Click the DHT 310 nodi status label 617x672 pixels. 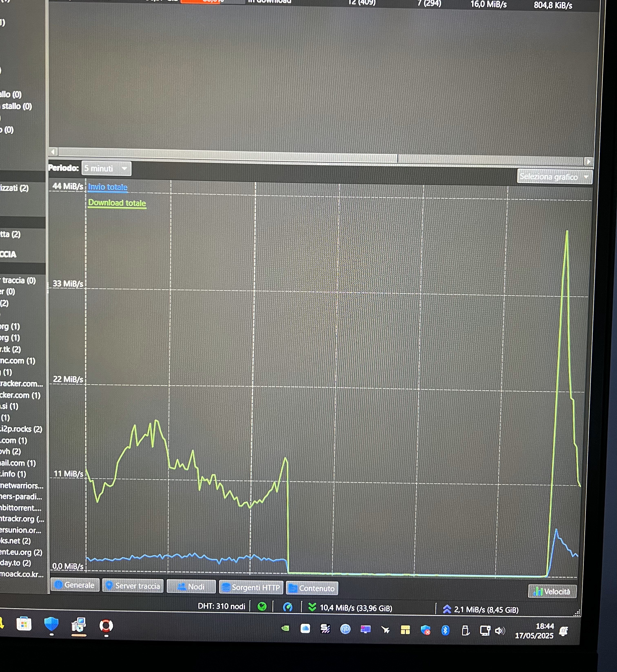coord(221,606)
